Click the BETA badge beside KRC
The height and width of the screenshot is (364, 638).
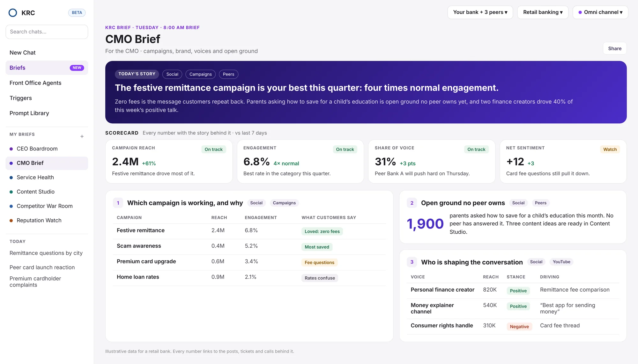77,13
